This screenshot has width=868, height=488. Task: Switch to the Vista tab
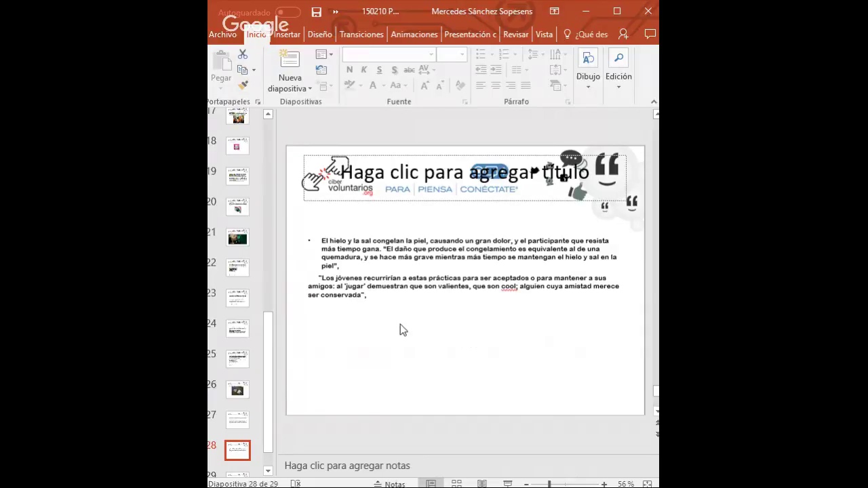(545, 35)
